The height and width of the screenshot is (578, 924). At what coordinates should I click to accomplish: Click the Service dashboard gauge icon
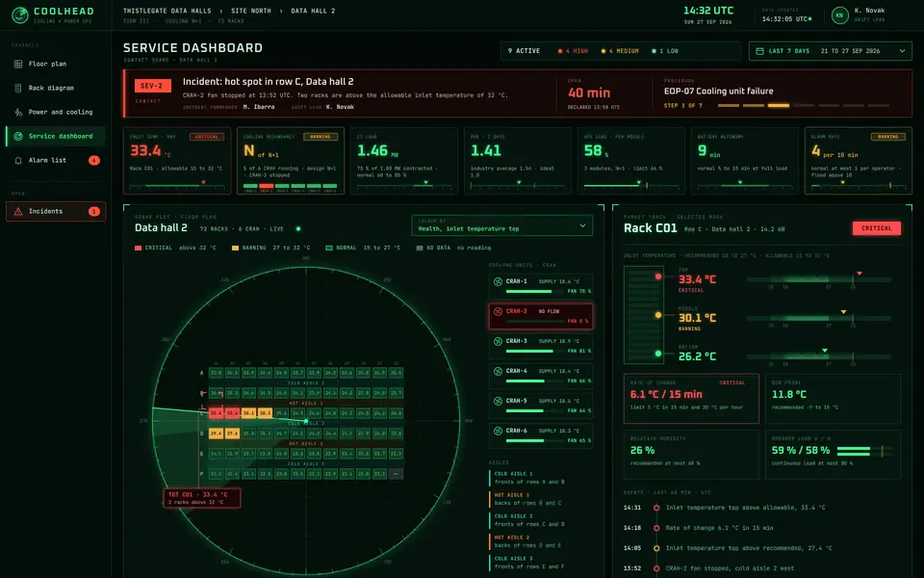click(x=18, y=136)
